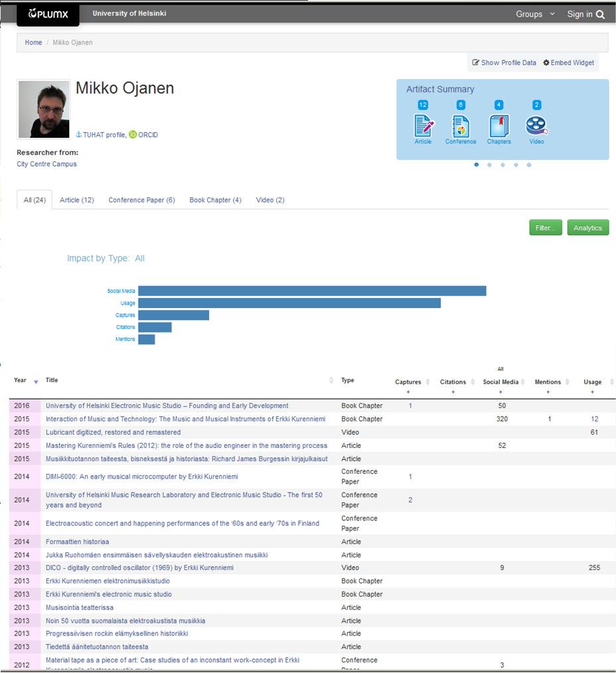
Task: Sort table by Captures column
Action: coord(427,382)
